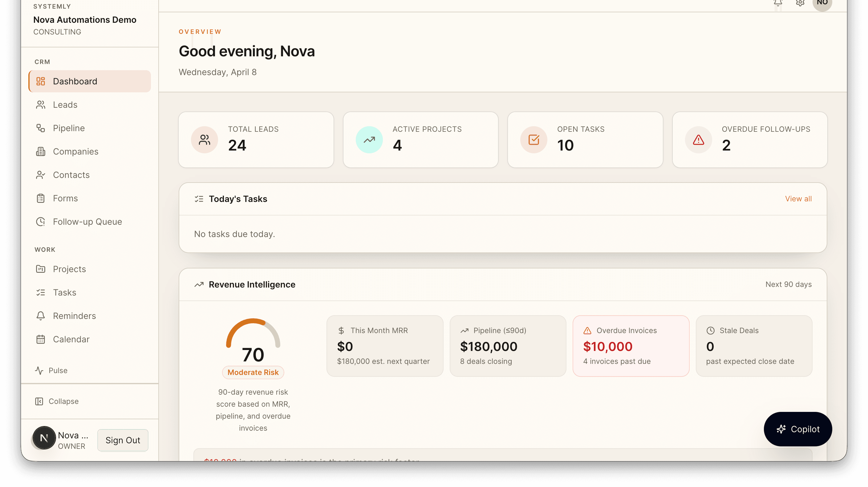Click the Pulse activity icon
This screenshot has height=487, width=868.
click(39, 370)
